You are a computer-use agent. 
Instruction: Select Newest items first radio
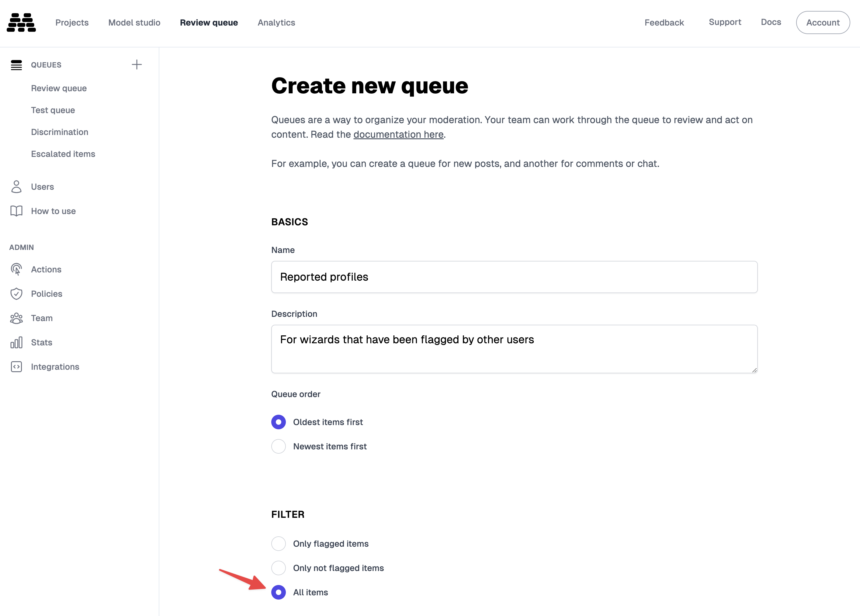pos(278,446)
